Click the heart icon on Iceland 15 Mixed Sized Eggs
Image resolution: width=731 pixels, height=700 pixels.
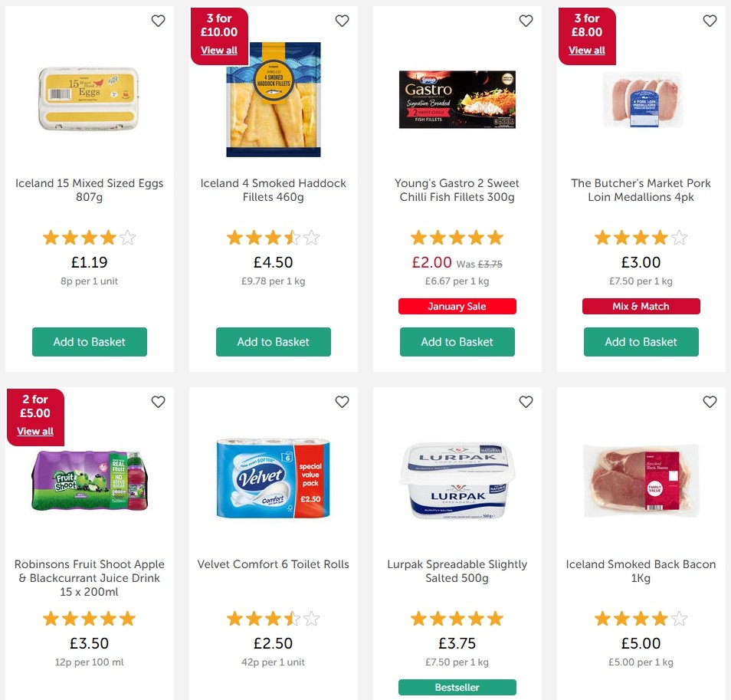click(158, 21)
